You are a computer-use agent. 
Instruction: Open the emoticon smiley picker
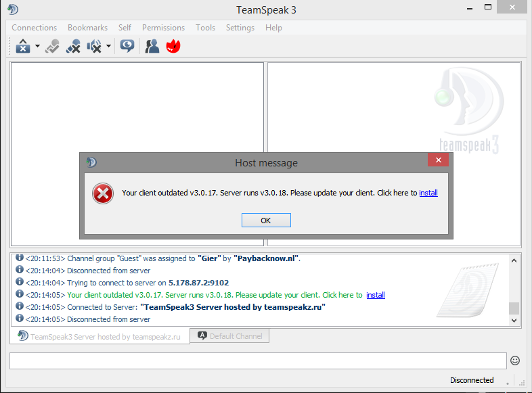[x=515, y=361]
